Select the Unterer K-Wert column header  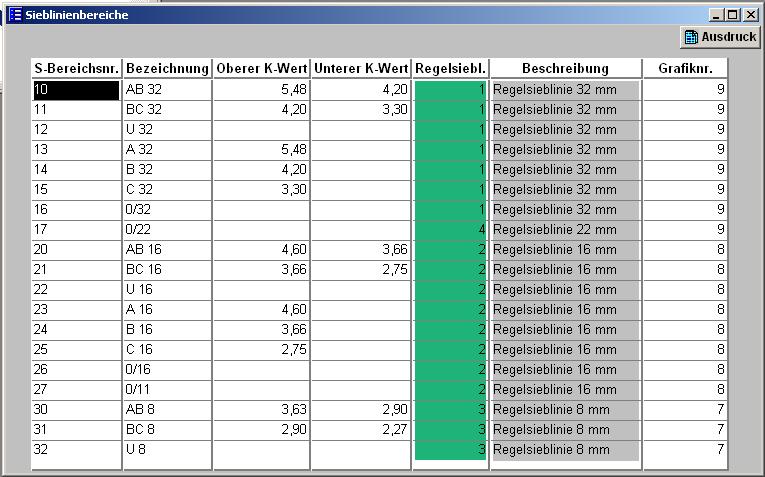pos(361,69)
